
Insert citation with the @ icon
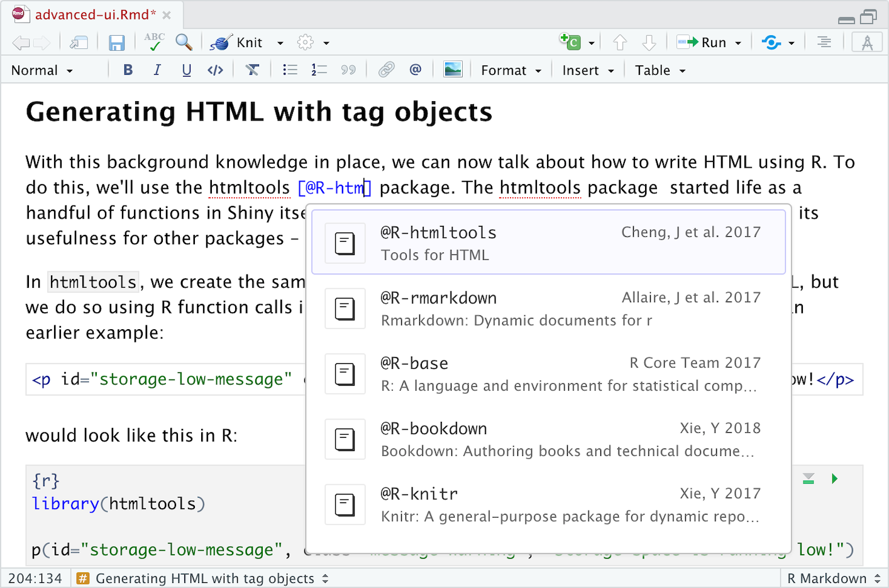[x=415, y=70]
